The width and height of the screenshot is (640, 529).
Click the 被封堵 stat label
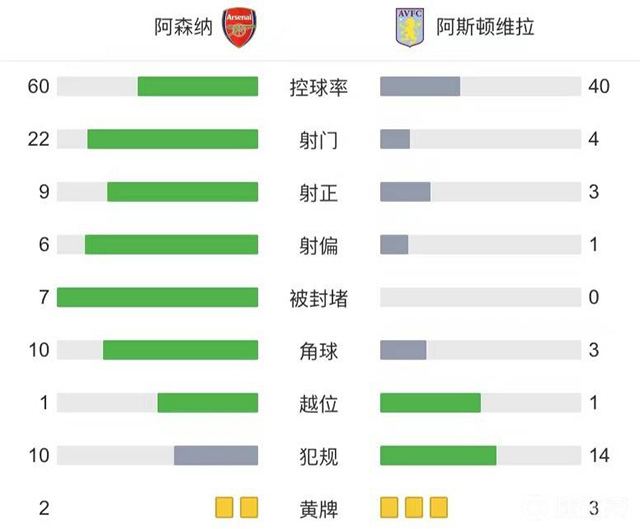click(x=319, y=297)
